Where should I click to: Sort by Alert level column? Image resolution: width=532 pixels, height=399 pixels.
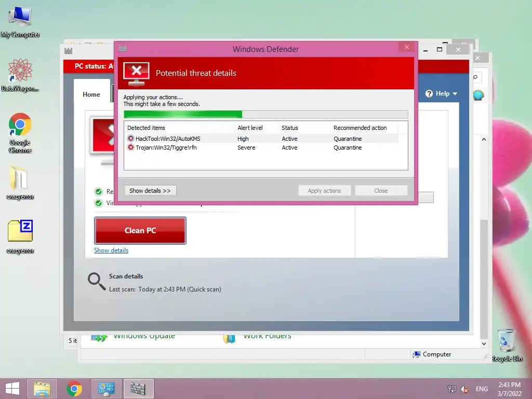pos(256,128)
